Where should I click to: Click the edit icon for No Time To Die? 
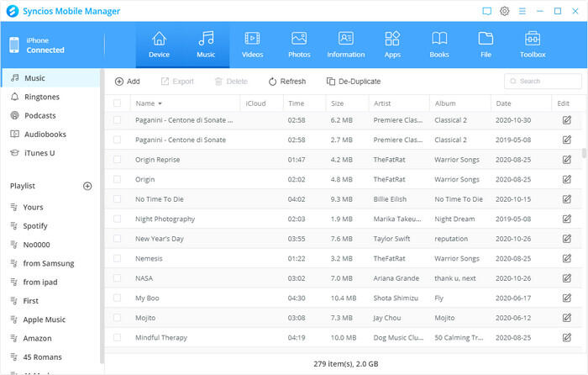[x=566, y=199]
